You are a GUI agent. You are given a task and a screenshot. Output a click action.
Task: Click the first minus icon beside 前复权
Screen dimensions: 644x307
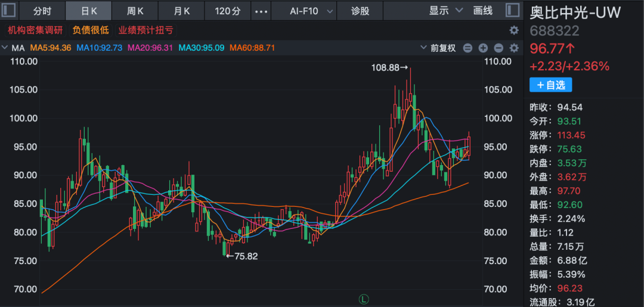pyautogui.click(x=467, y=48)
